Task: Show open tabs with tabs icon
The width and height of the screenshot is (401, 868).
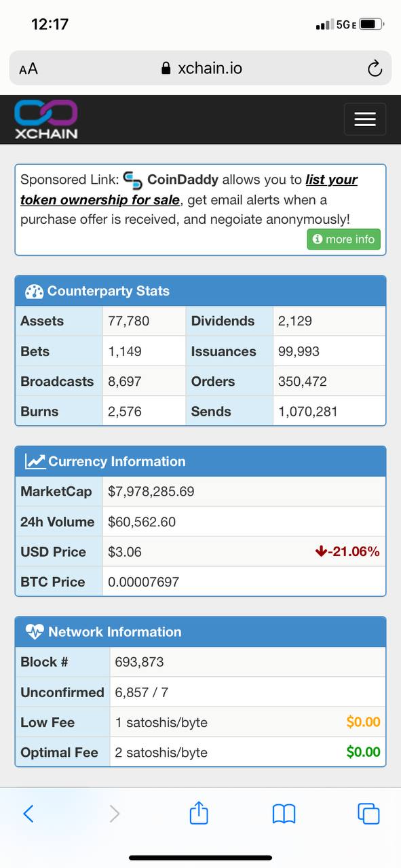Action: point(368,813)
